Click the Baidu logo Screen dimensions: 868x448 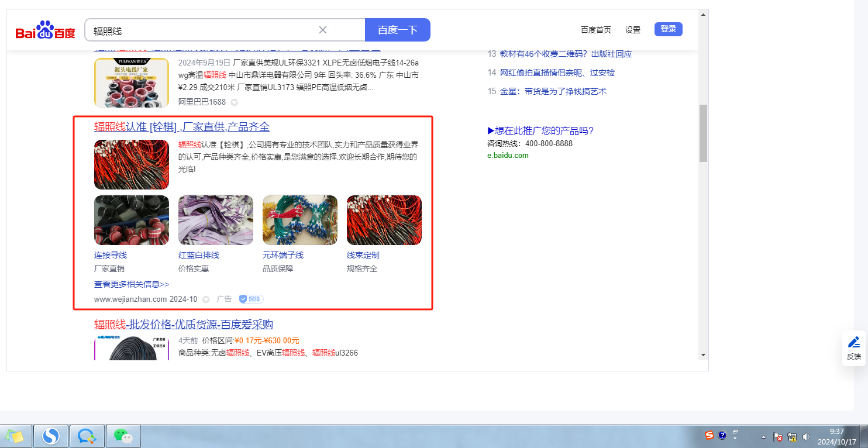(x=46, y=30)
